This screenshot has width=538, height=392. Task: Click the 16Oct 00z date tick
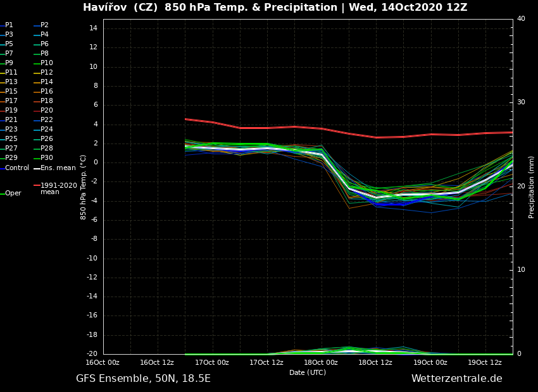point(103,362)
